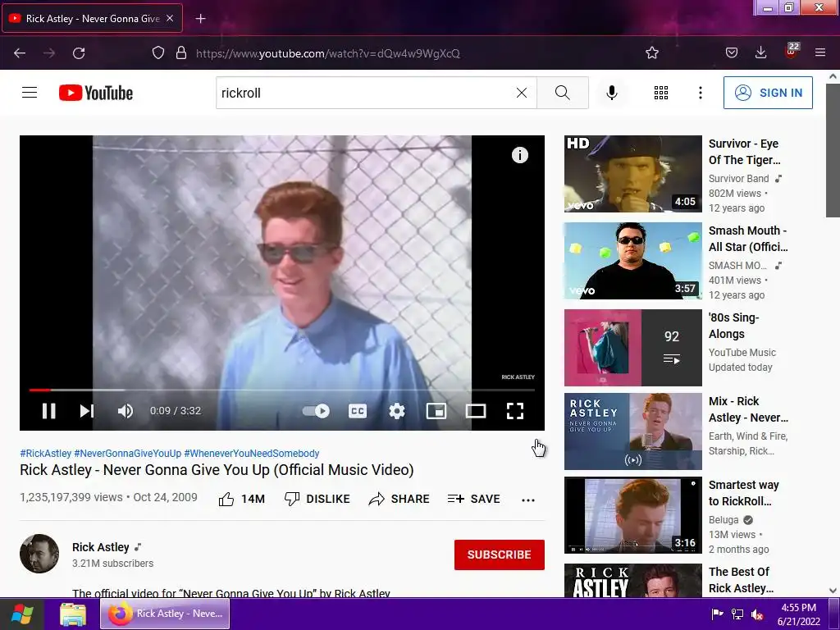Open the #WheneverYouNeedSomebody hashtag
840x630 pixels.
(x=252, y=453)
